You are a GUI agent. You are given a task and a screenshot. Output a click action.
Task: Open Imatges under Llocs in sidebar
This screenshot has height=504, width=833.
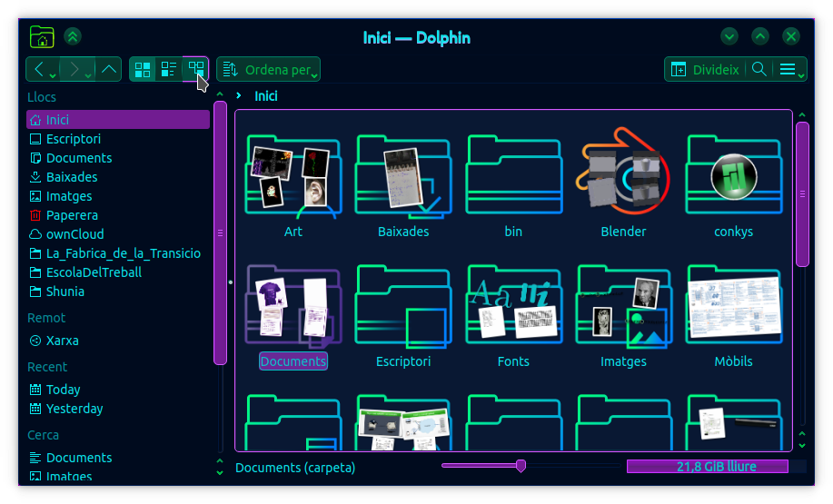coord(118,196)
